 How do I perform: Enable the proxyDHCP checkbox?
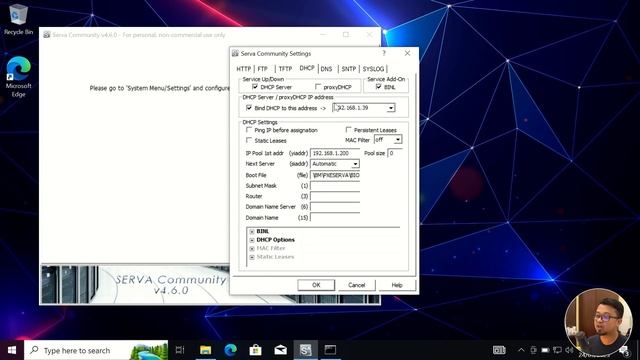[318, 87]
